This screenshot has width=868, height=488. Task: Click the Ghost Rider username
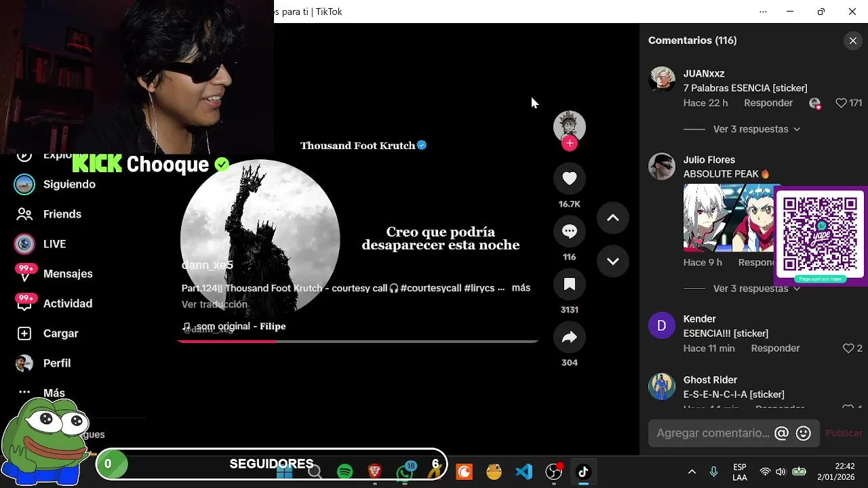[x=710, y=380]
